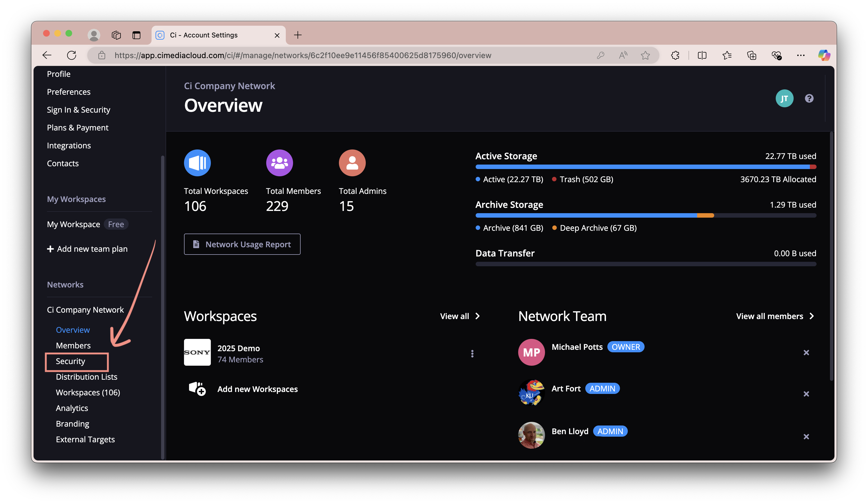Open the network Members page
This screenshot has height=504, width=868.
pyautogui.click(x=73, y=345)
